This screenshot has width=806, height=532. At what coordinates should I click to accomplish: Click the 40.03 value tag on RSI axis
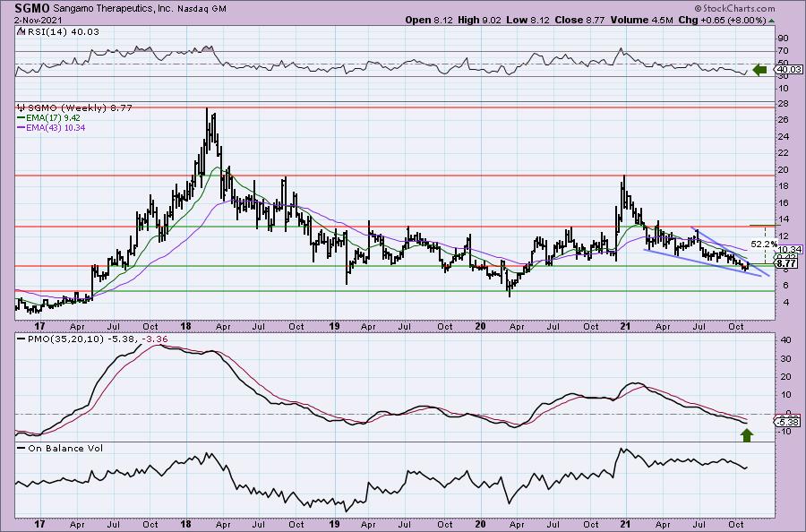(790, 69)
